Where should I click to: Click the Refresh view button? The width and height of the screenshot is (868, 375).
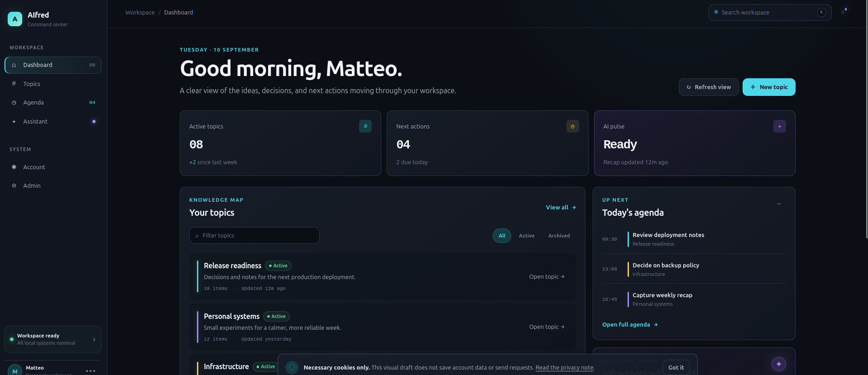click(x=709, y=87)
